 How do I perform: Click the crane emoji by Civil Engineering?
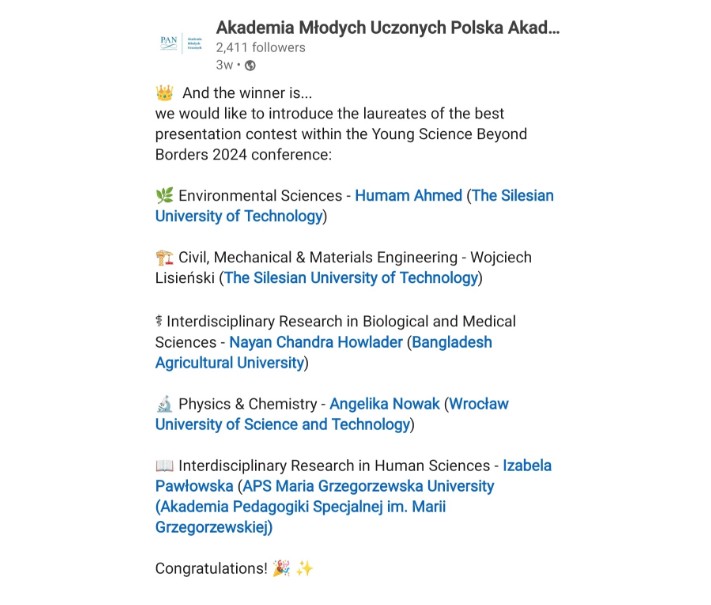tap(164, 257)
